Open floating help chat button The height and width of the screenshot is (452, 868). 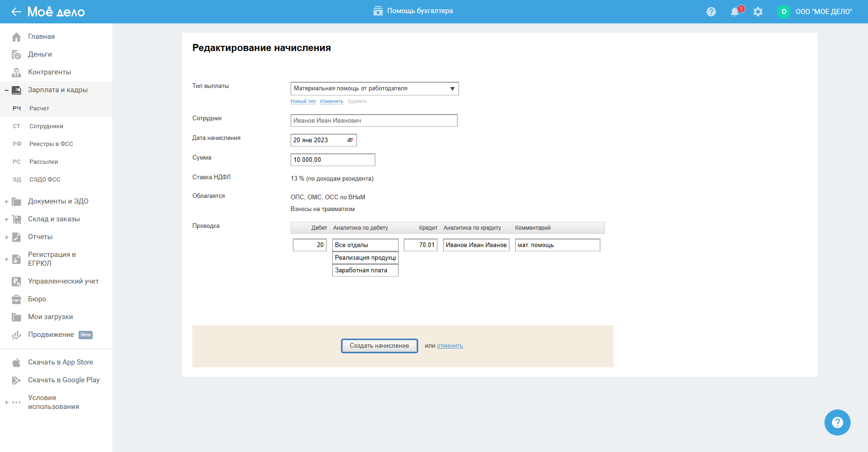point(837,423)
